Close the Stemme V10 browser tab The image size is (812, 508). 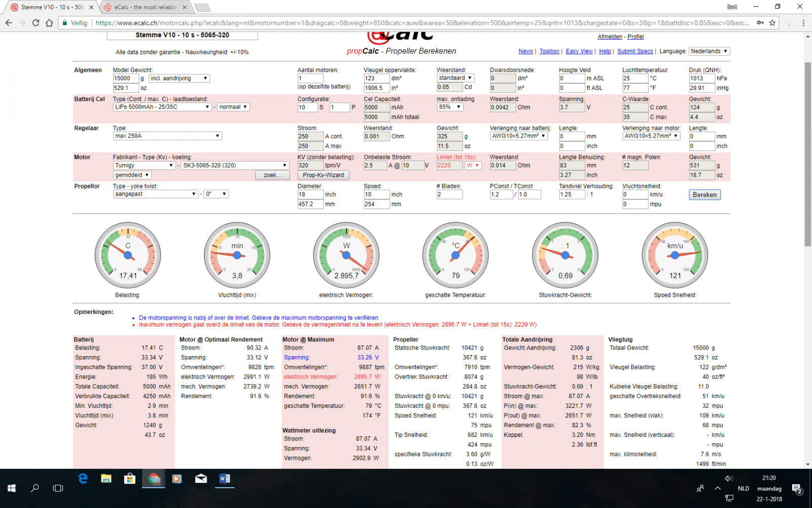(92, 7)
